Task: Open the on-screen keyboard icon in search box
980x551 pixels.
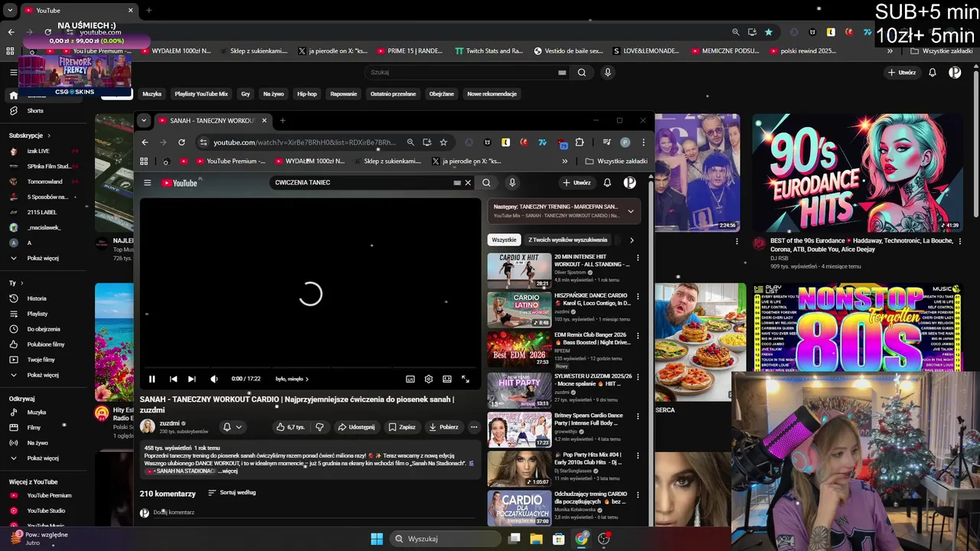Action: tap(457, 183)
